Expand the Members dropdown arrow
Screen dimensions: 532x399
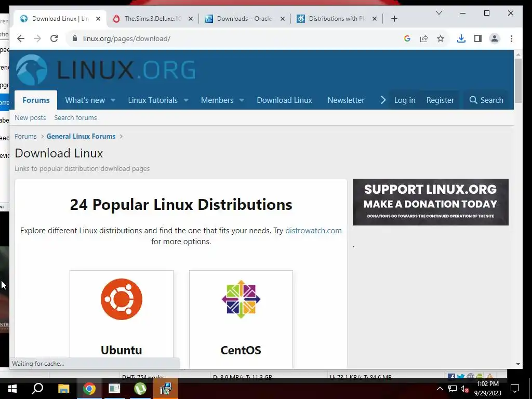coord(242,100)
